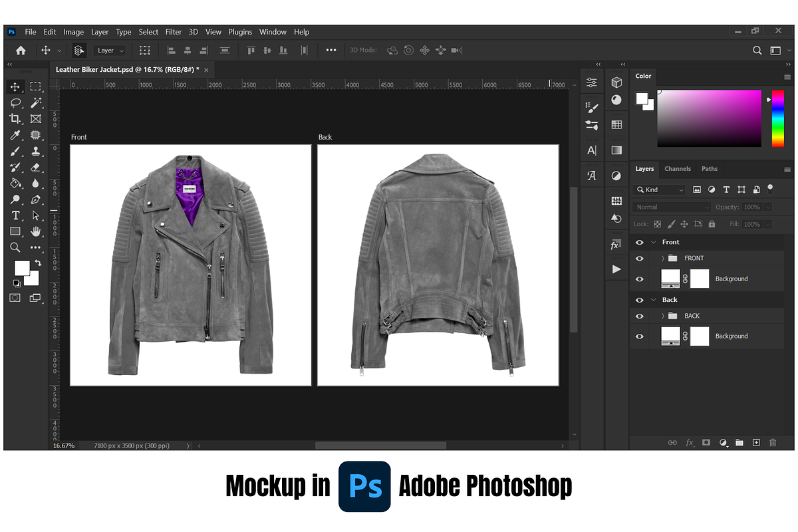Hide the Back artboard with eye icon
Screen dimensions: 798x532
(x=640, y=300)
